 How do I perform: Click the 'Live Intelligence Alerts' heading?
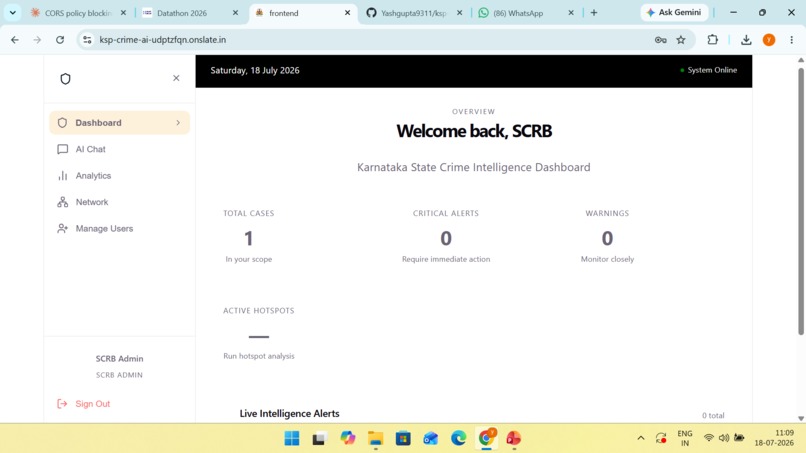[x=289, y=413]
